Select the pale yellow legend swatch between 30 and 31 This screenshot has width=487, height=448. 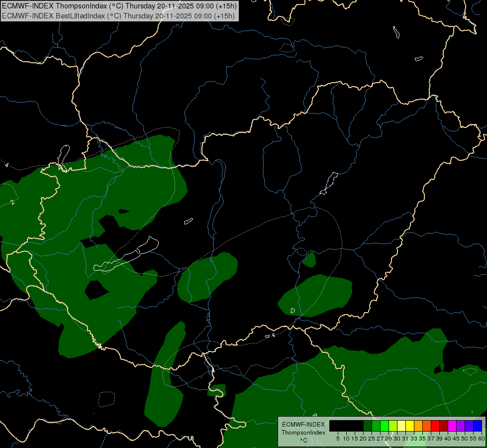tap(401, 426)
